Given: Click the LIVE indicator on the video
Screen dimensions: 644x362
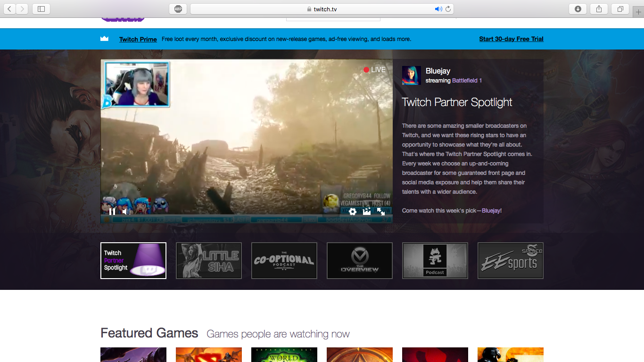Looking at the screenshot, I should pyautogui.click(x=374, y=70).
